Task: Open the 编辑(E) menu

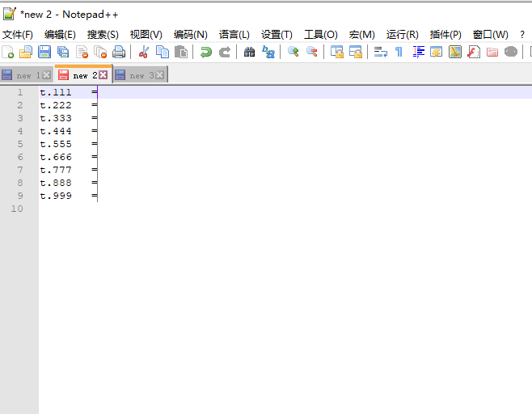Action: 60,35
